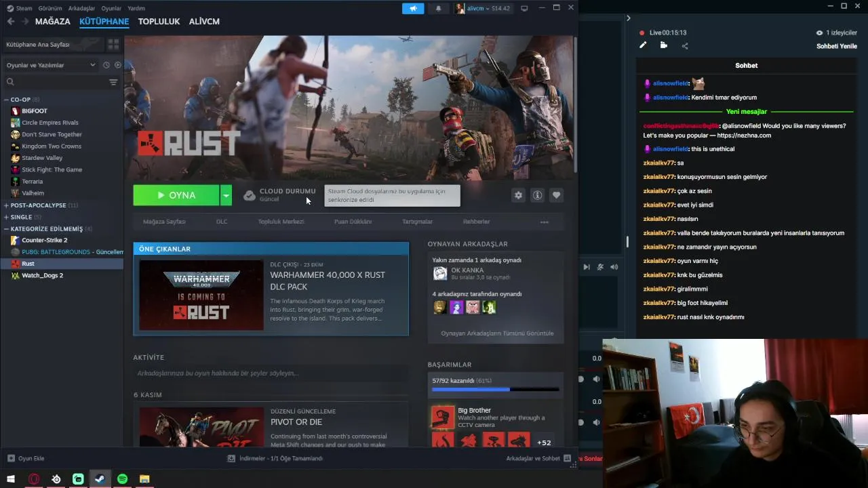This screenshot has width=868, height=488.
Task: Switch to the MAĞAZA tab
Action: click(53, 22)
